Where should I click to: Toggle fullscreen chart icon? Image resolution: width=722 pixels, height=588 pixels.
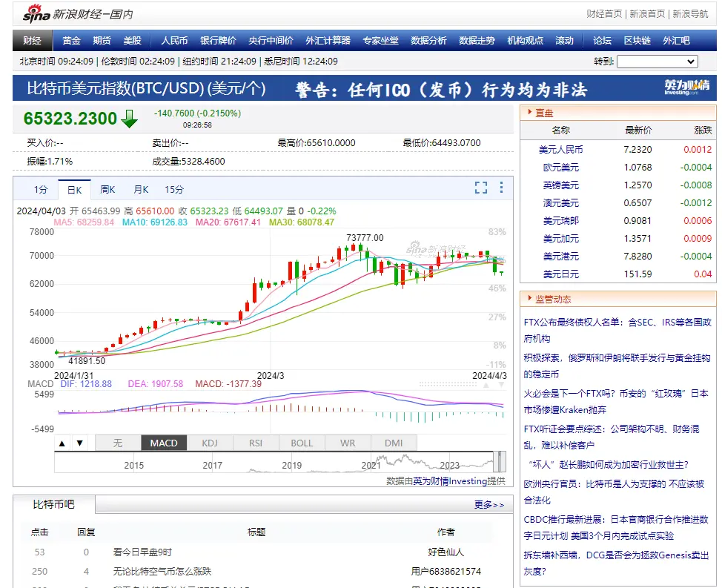tap(481, 188)
